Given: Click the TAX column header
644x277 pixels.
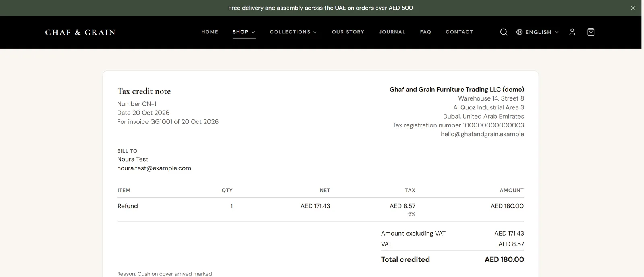Looking at the screenshot, I should [x=410, y=190].
